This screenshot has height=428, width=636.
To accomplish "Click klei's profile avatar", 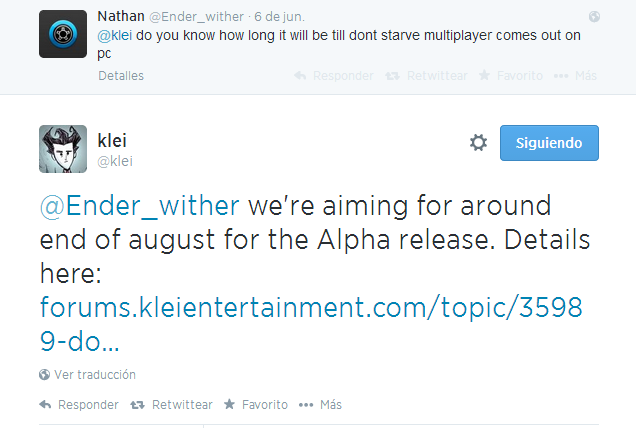I will pyautogui.click(x=63, y=149).
